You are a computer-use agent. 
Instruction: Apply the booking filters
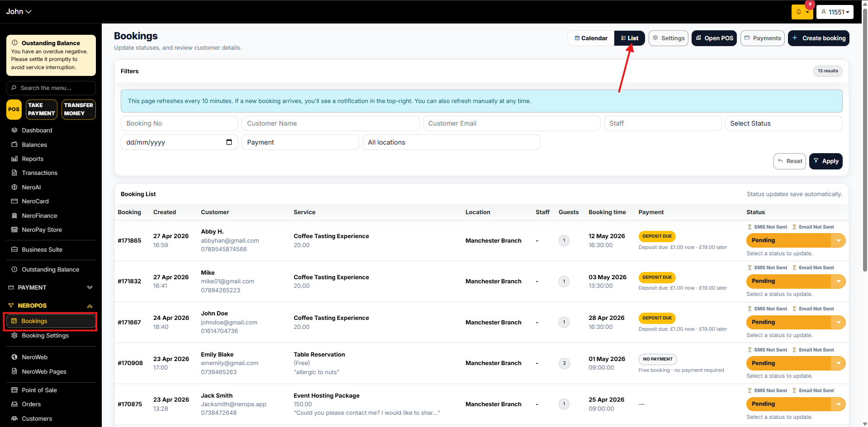click(825, 161)
